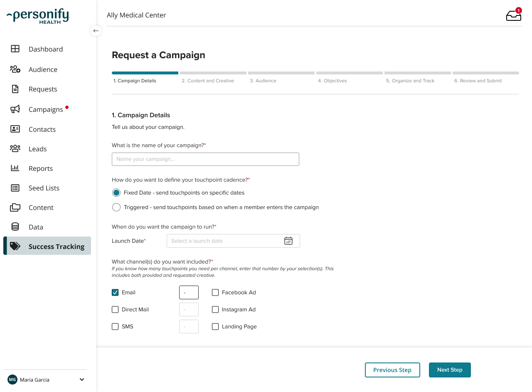Select the Triggered cadence radio option
Image resolution: width=532 pixels, height=392 pixels.
(116, 207)
